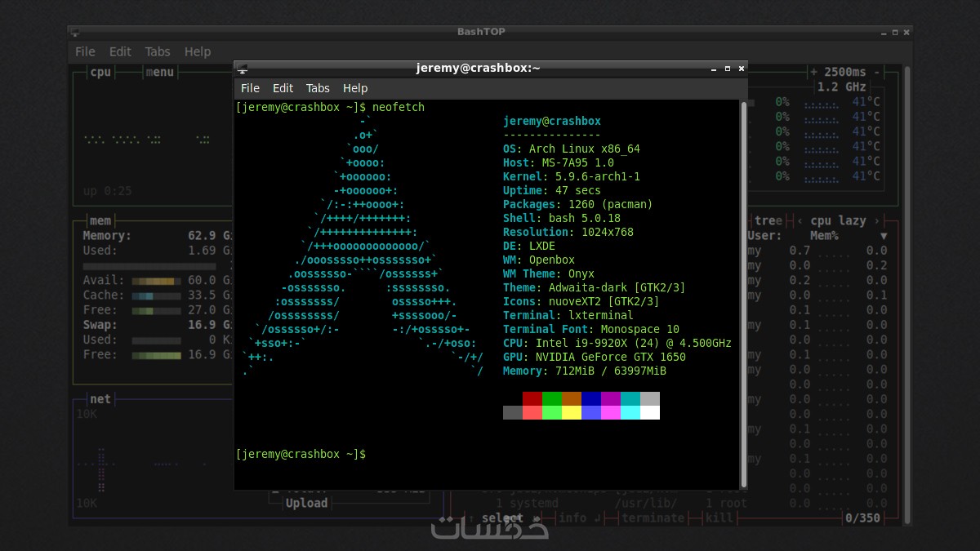This screenshot has width=980, height=551.
Task: Increase update interval with the + beside 2500ms
Action: [813, 72]
